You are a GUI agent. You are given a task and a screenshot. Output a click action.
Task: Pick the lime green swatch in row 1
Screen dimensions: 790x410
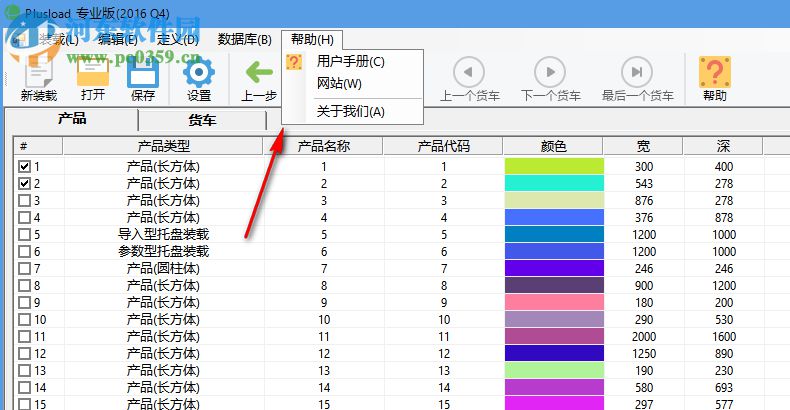click(554, 166)
